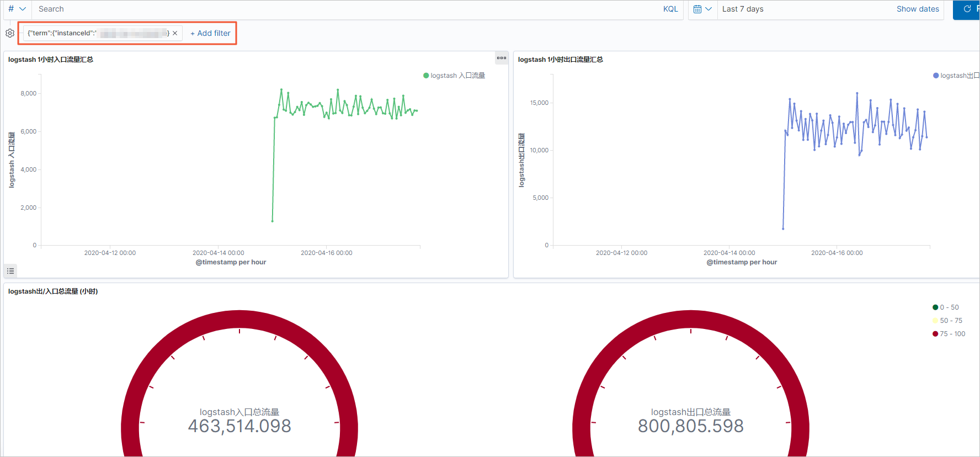Click the rotated logstash 入口流量 y-axis title

coord(12,160)
